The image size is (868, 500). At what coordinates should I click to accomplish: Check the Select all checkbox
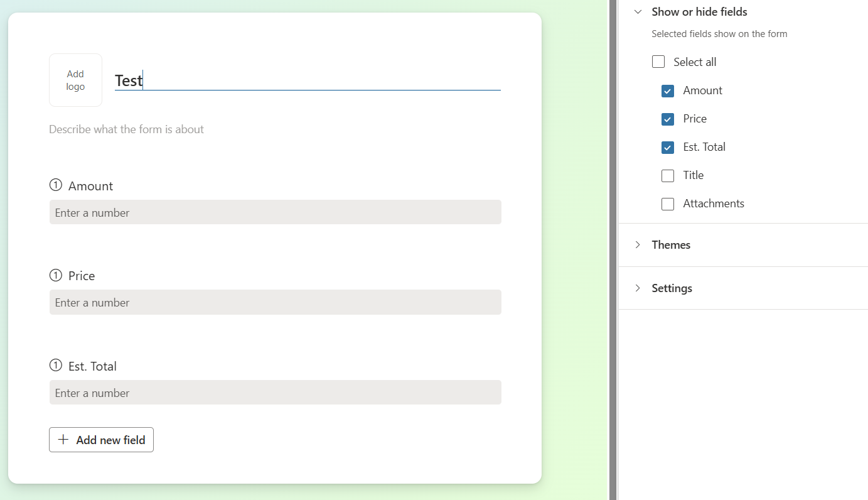tap(658, 61)
